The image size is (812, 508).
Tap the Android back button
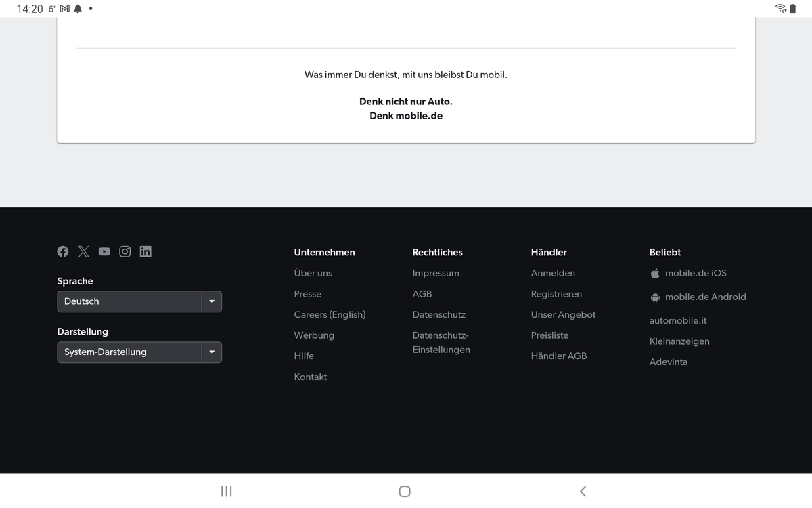[583, 491]
